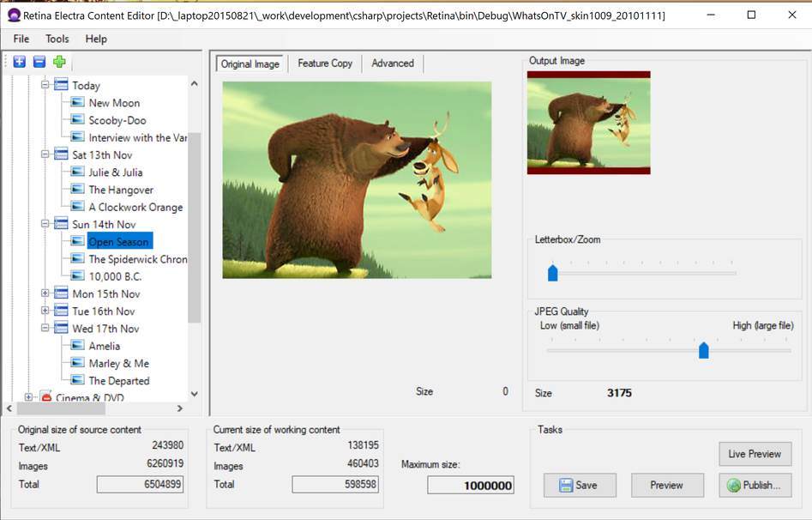
Task: Click the blue collapse-all minus toolbar icon
Action: tap(39, 62)
